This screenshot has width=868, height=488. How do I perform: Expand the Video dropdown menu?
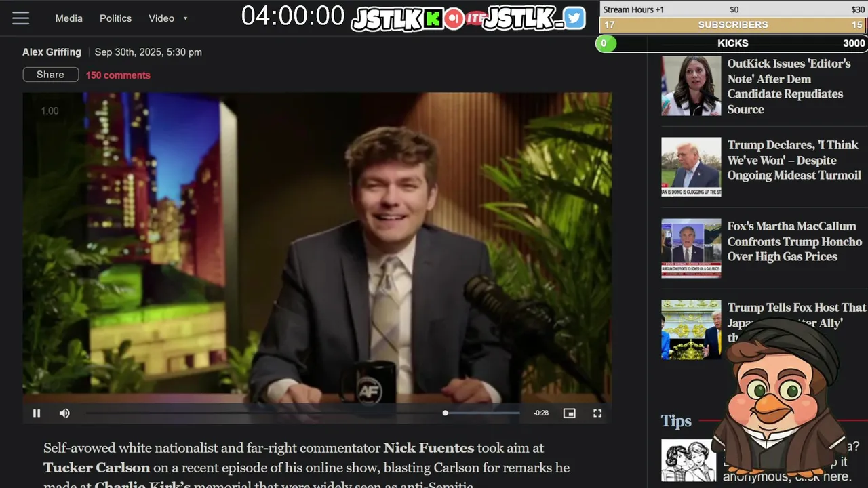click(x=168, y=18)
